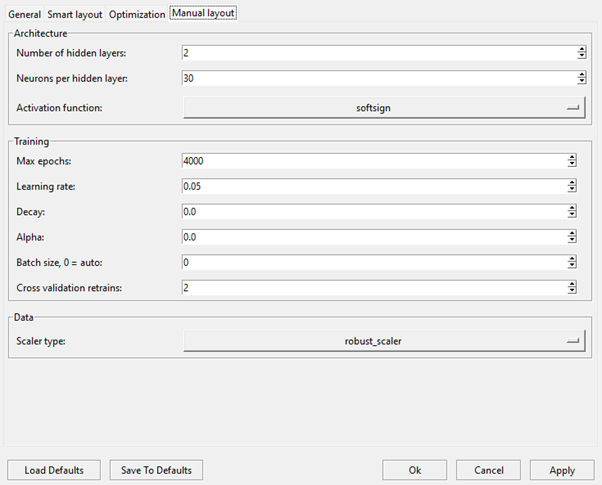
Task: Switch to the General tab
Action: 24,15
